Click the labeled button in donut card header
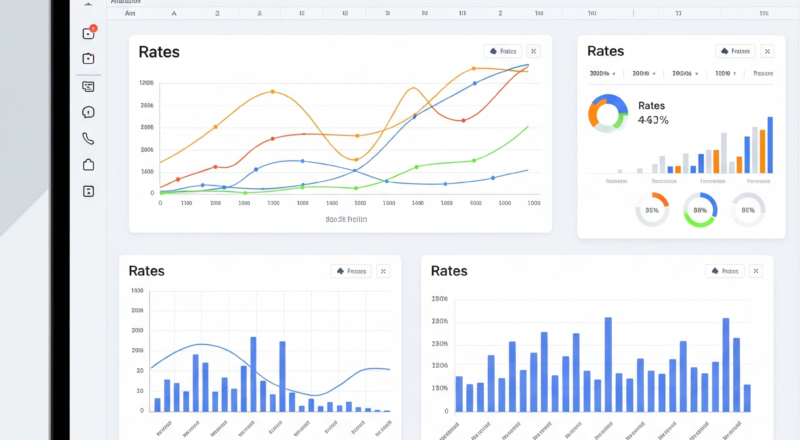 click(735, 51)
